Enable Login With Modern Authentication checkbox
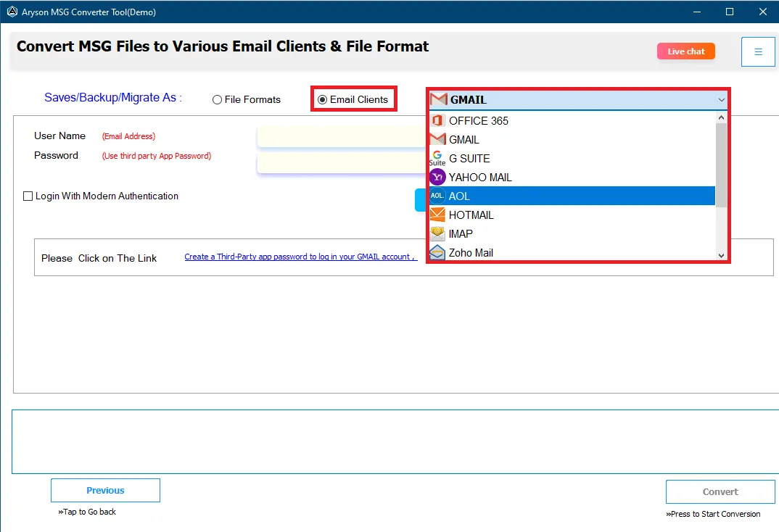This screenshot has height=532, width=779. coord(28,196)
